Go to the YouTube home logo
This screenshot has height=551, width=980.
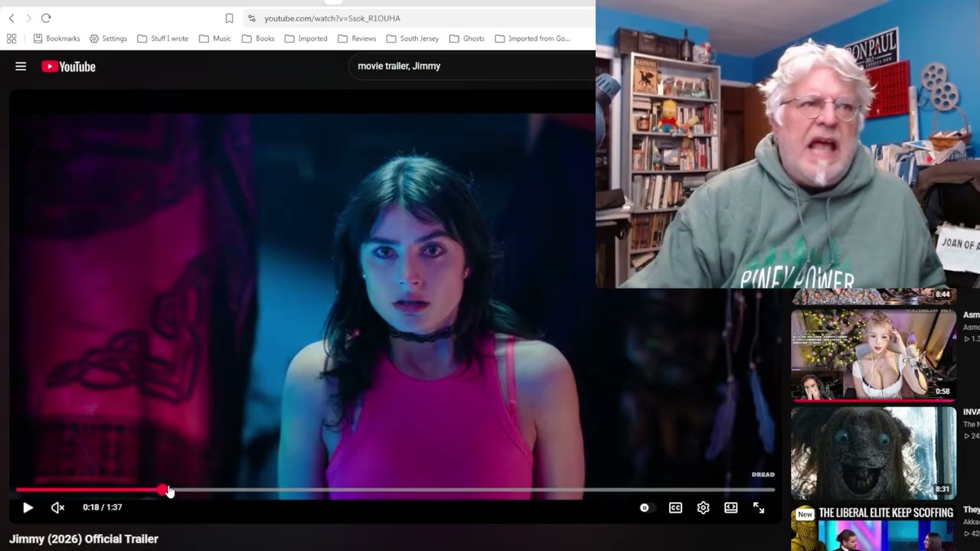(69, 67)
